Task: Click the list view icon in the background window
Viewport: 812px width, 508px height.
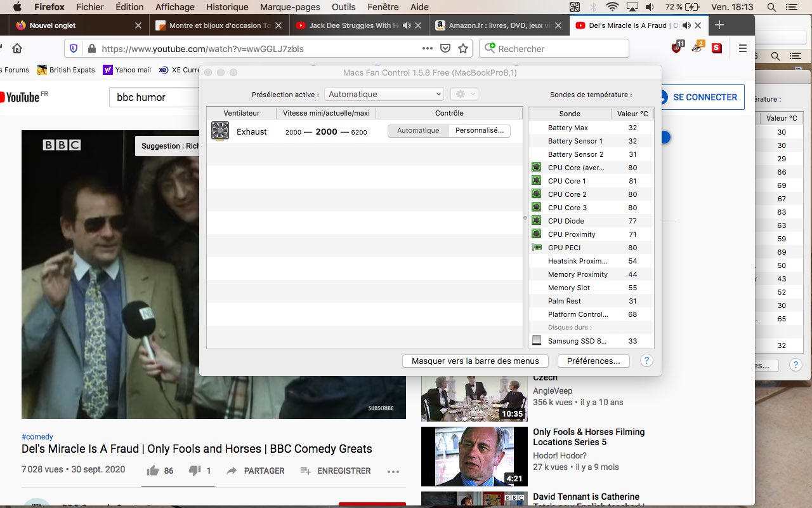Action: tap(796, 56)
